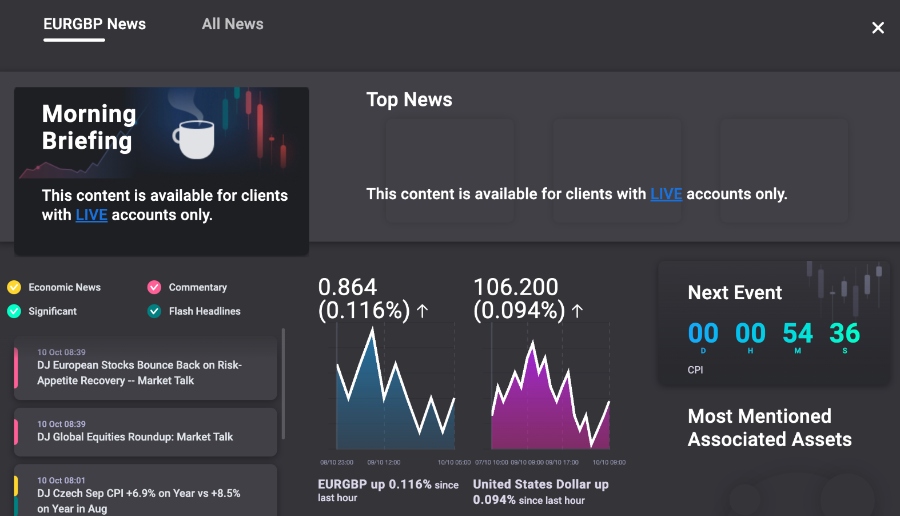Click the EURGBP blue price chart

pyautogui.click(x=395, y=387)
